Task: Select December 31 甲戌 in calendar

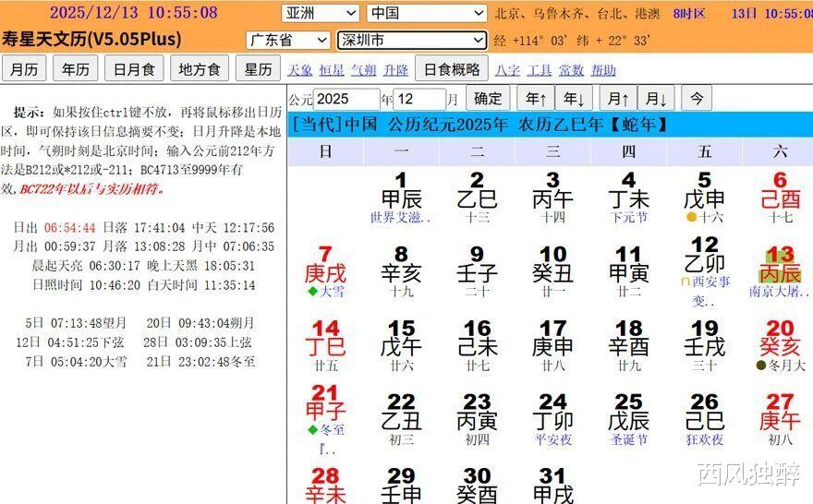Action: point(552,486)
